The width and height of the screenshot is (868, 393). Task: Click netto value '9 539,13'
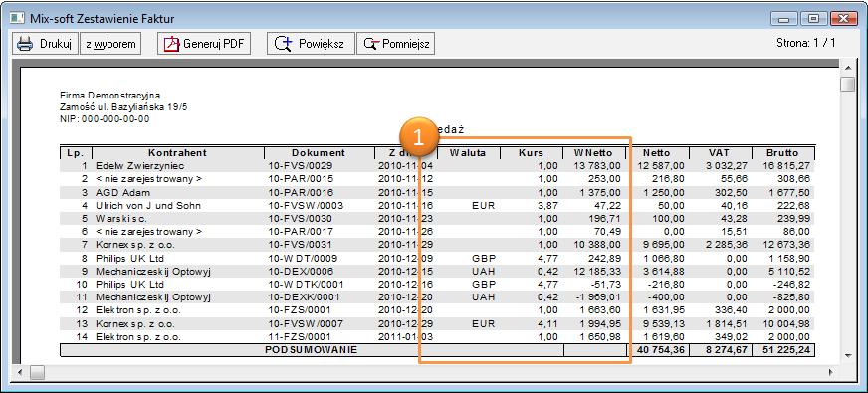point(664,323)
